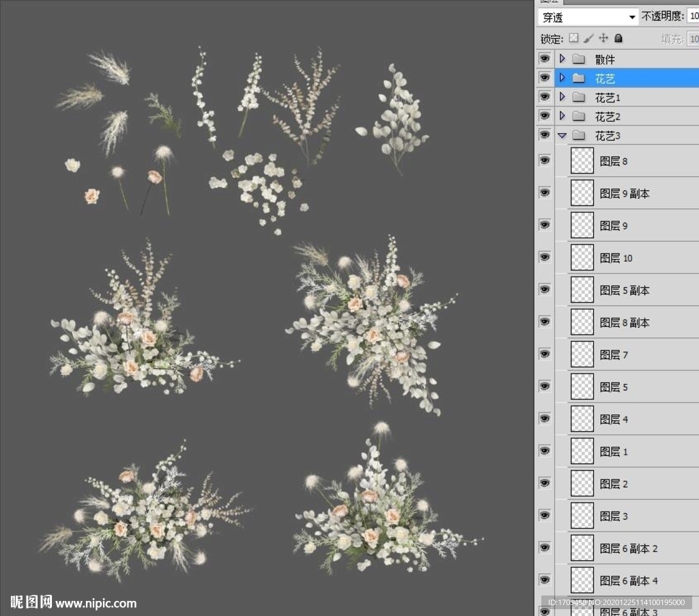Click the lock transparent pixels icon

(x=573, y=38)
